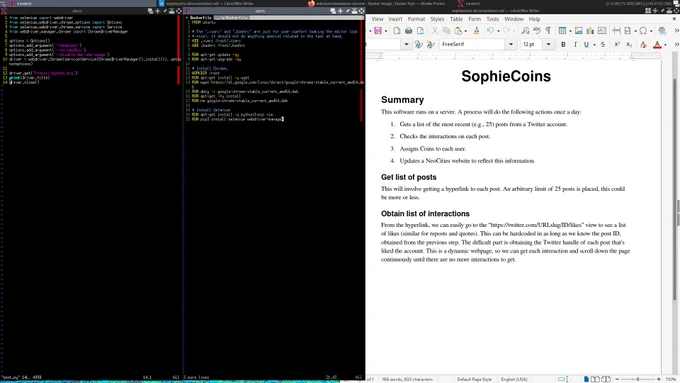The width and height of the screenshot is (680, 383).
Task: Export document as PDF icon
Action: pyautogui.click(x=397, y=30)
